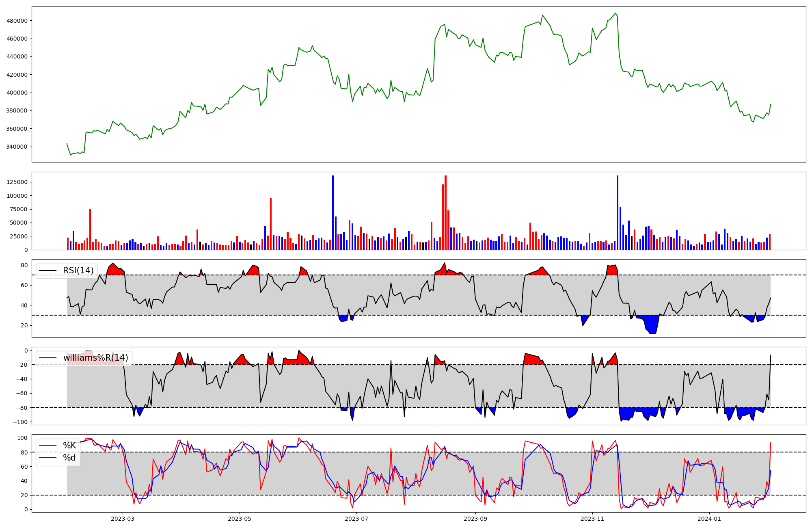Click the williams%R(14) legend label
The image size is (812, 528).
[x=95, y=358]
